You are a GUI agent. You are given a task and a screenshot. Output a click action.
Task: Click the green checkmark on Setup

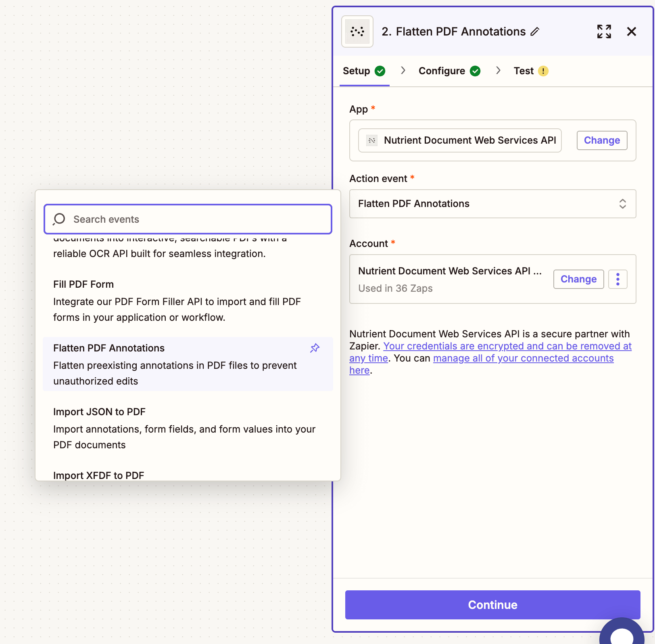click(380, 71)
